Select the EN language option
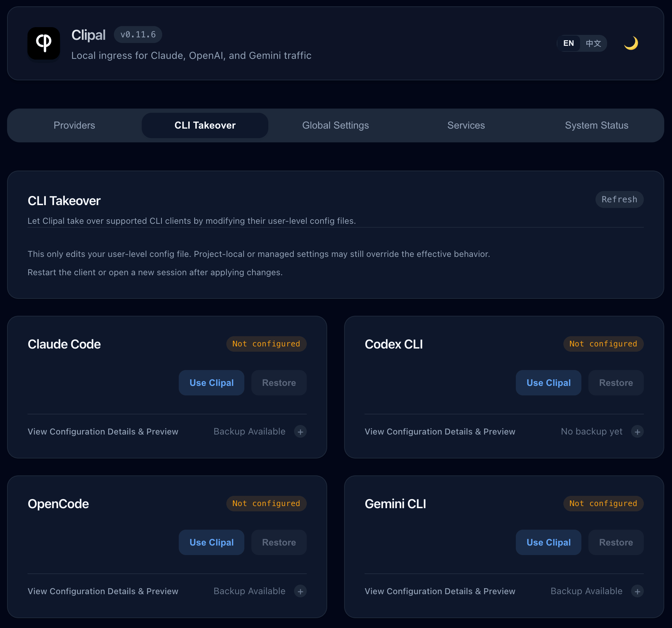Screen dimensions: 672x628 [568, 43]
